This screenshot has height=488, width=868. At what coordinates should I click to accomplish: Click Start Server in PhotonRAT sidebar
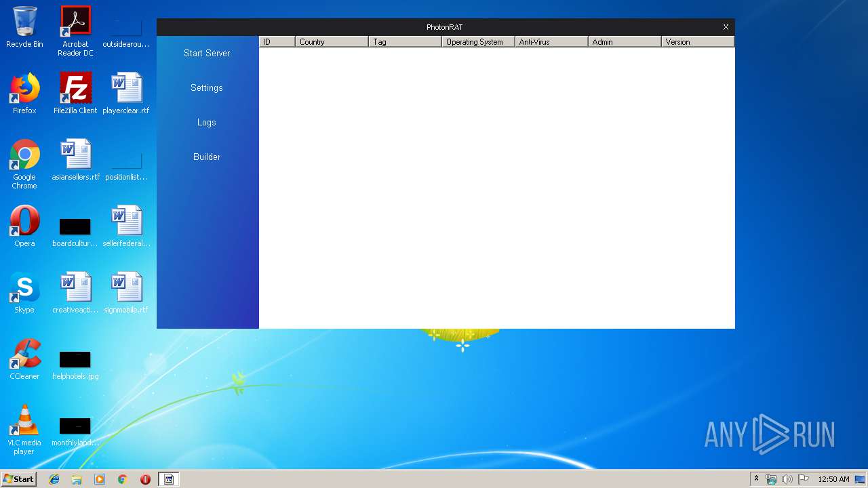pyautogui.click(x=207, y=53)
